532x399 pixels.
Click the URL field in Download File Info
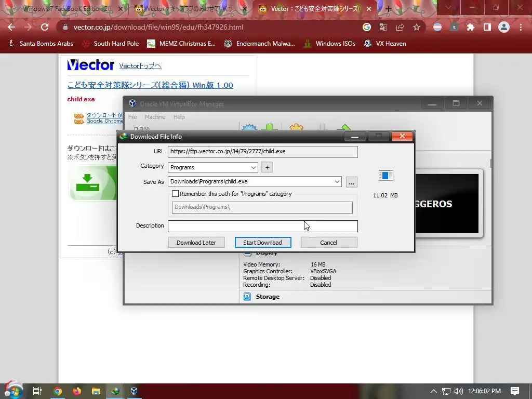[x=262, y=152]
